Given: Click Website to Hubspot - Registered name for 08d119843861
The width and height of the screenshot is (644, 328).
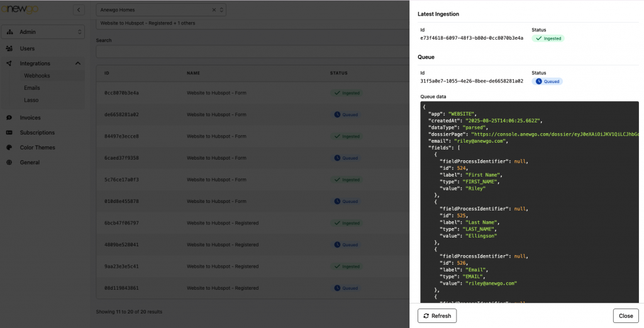Looking at the screenshot, I should click(x=223, y=288).
